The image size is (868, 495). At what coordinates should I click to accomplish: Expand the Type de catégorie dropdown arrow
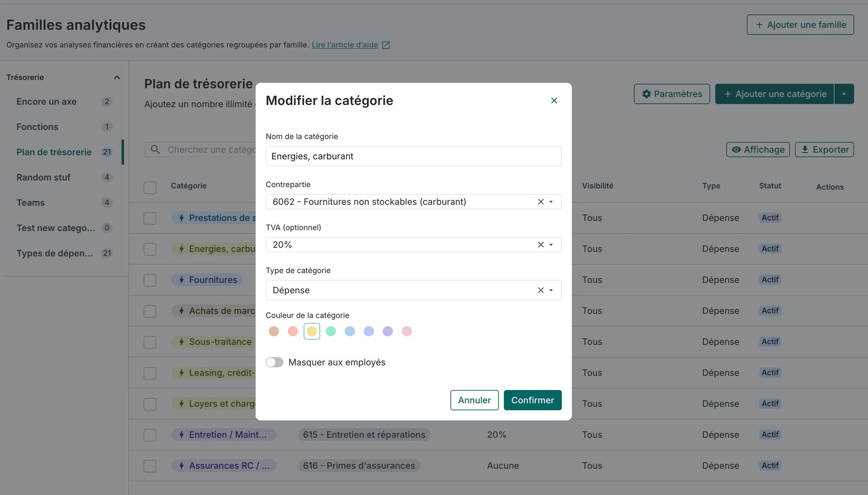[x=551, y=290]
